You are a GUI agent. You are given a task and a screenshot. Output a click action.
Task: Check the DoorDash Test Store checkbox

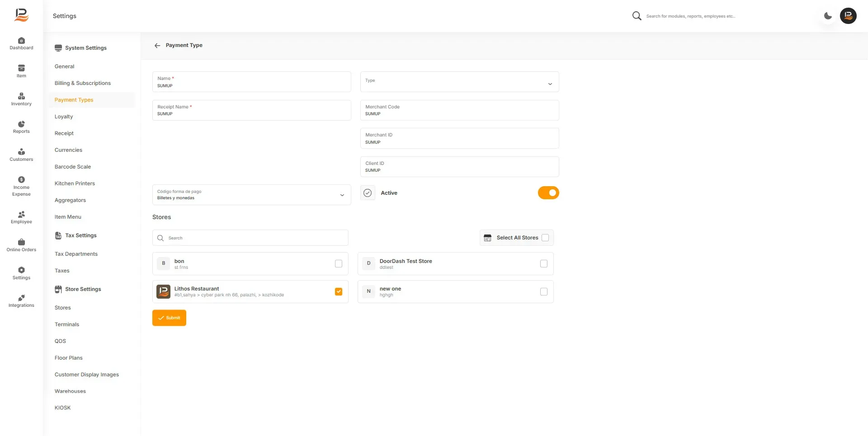click(544, 264)
